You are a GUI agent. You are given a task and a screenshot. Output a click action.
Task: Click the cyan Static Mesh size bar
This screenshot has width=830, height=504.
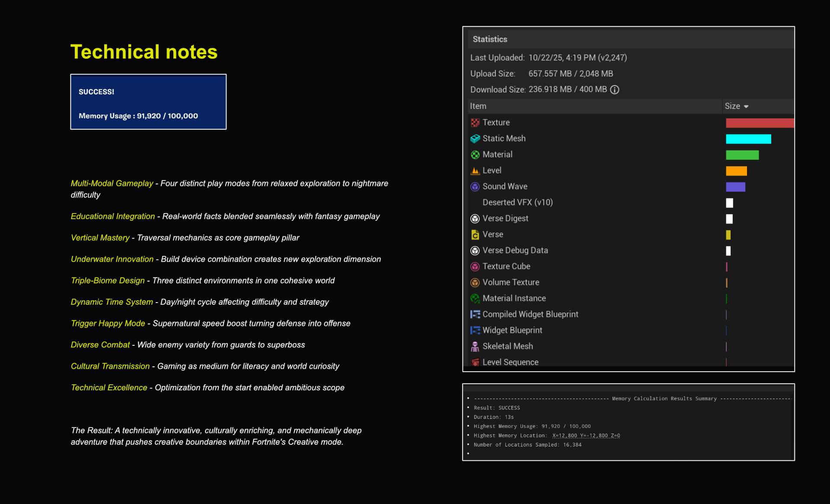coord(748,139)
